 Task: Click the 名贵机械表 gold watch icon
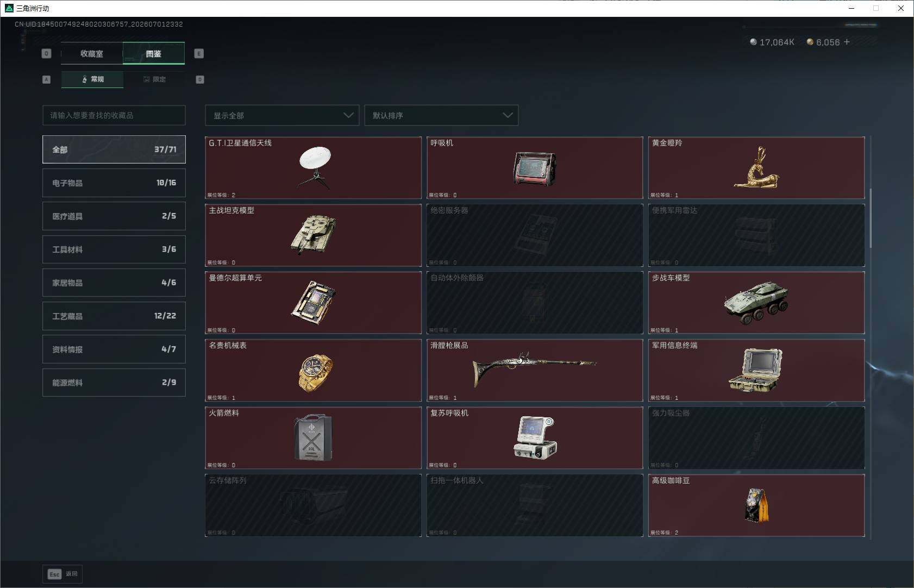(315, 372)
